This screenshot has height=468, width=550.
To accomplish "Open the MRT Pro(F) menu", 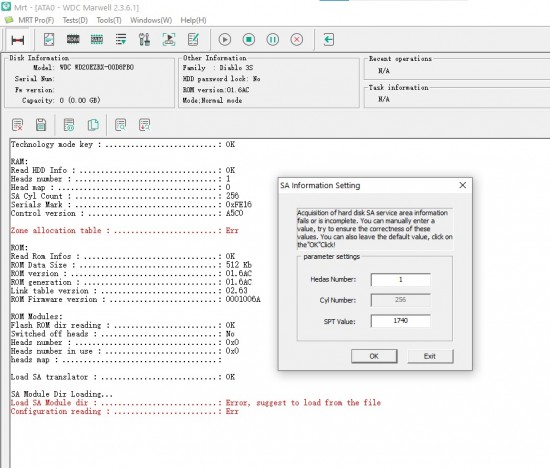I will point(36,20).
